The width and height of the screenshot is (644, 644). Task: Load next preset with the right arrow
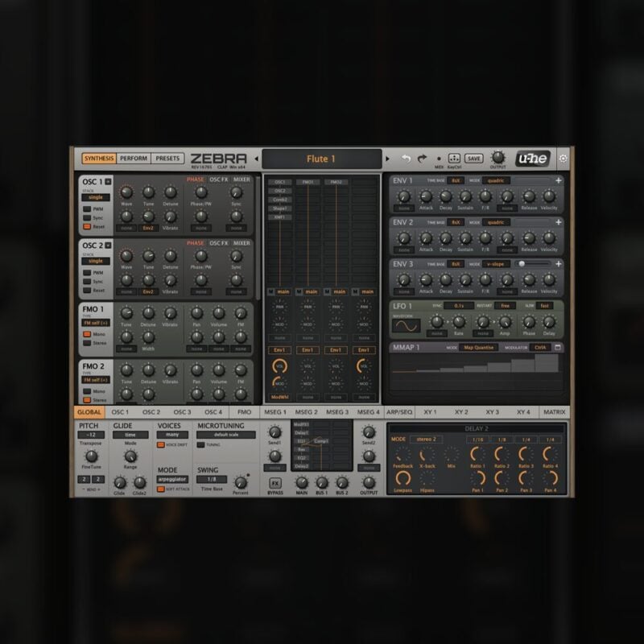click(387, 159)
